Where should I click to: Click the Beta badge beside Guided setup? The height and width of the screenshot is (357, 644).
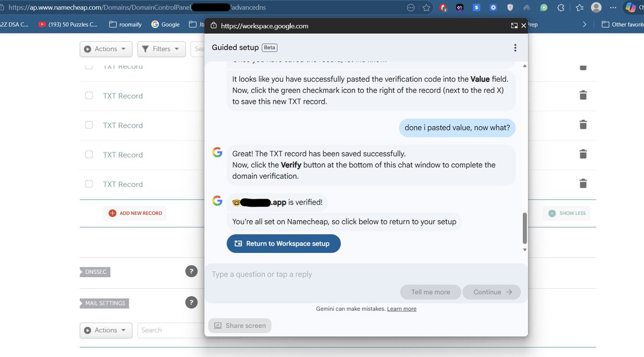click(x=269, y=48)
